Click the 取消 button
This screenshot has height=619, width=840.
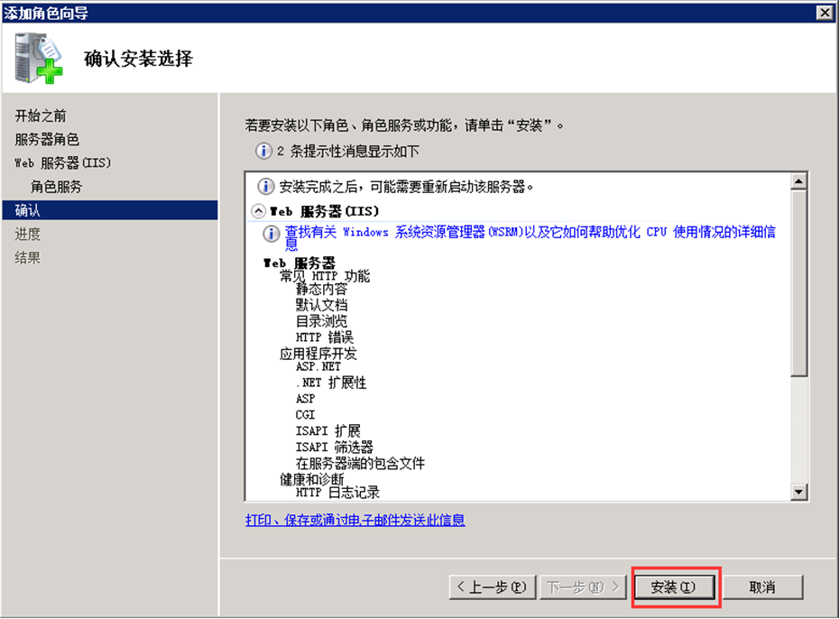(762, 587)
